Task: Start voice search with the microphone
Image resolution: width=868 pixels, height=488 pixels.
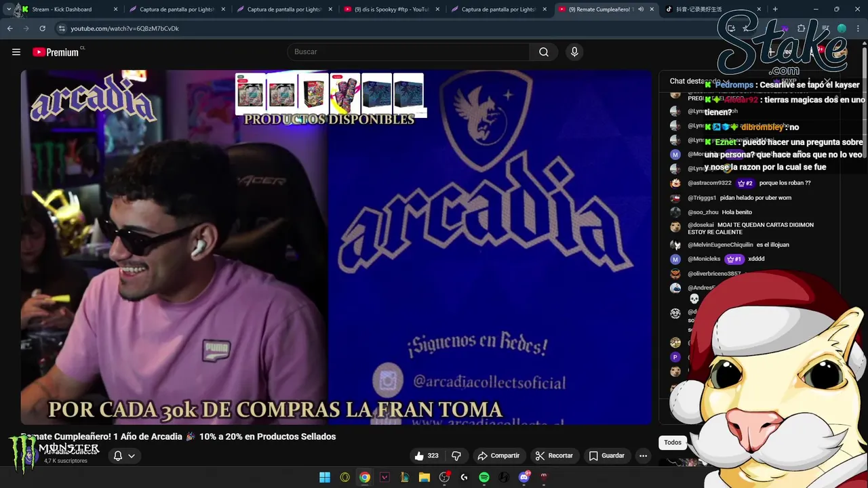Action: point(574,52)
